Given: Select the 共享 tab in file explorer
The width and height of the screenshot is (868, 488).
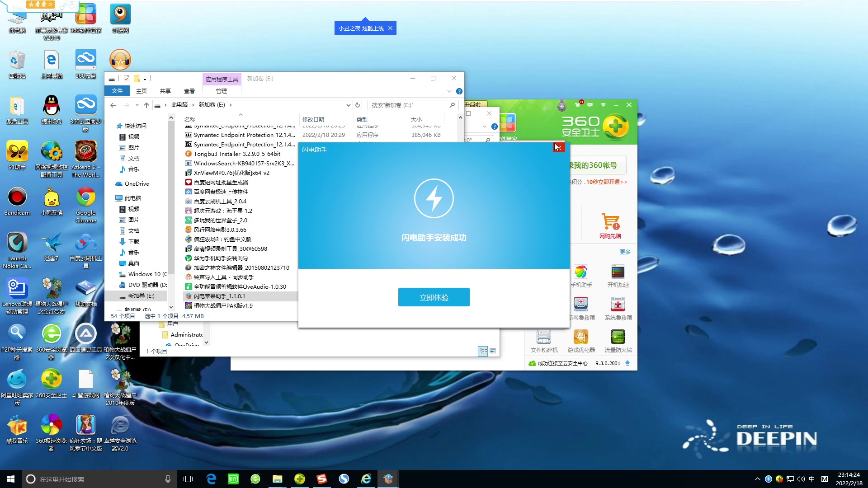Looking at the screenshot, I should tap(166, 90).
